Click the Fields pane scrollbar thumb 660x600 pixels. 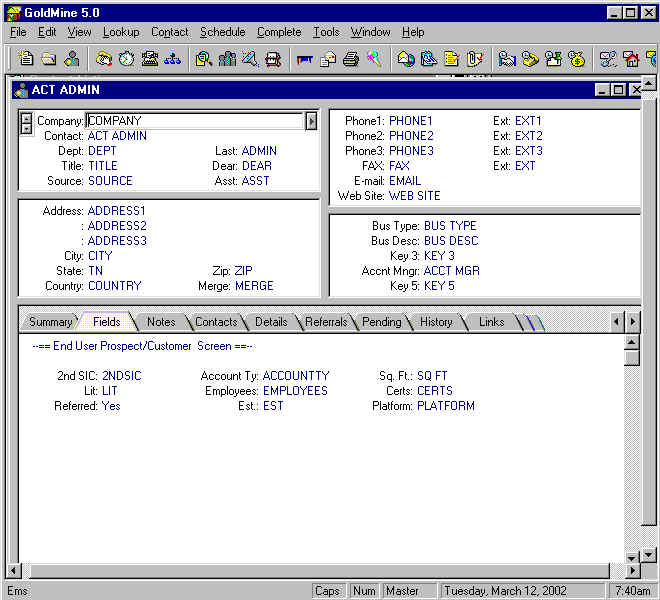631,357
